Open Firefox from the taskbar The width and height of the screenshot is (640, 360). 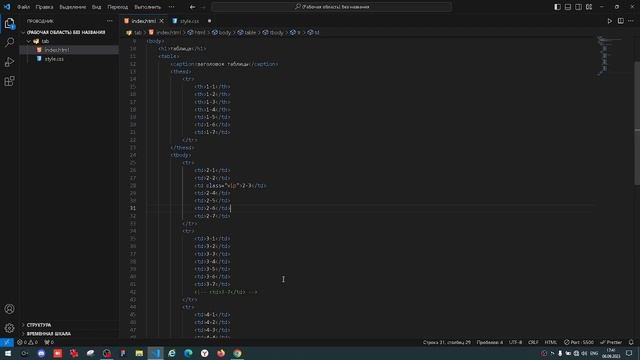click(221, 353)
